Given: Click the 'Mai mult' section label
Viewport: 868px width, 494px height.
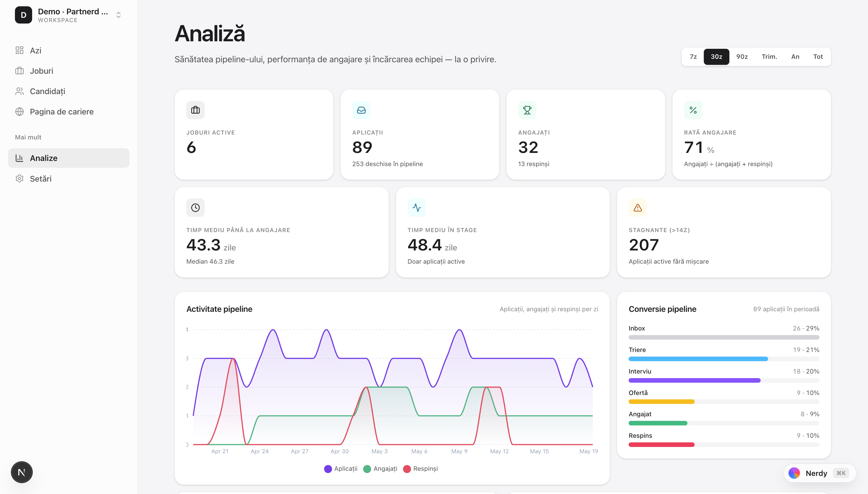Looking at the screenshot, I should [x=28, y=137].
